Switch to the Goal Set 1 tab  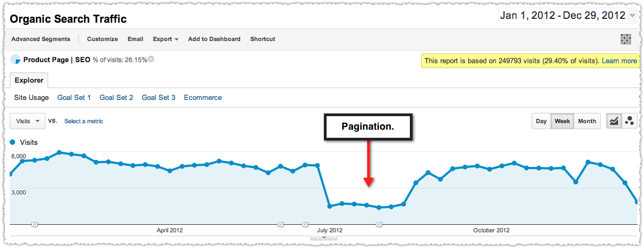[74, 98]
